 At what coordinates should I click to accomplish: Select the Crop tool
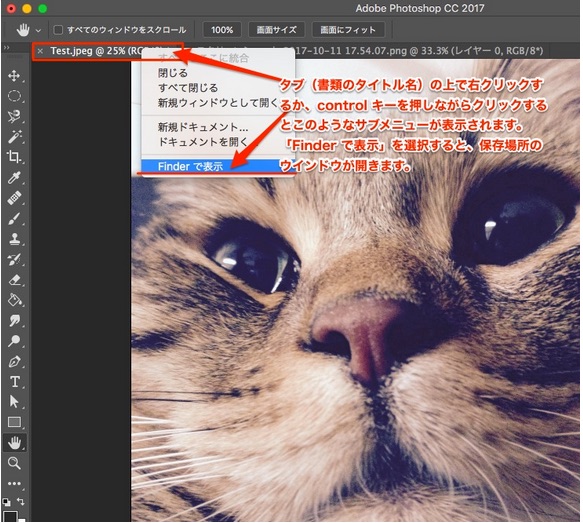(x=14, y=157)
